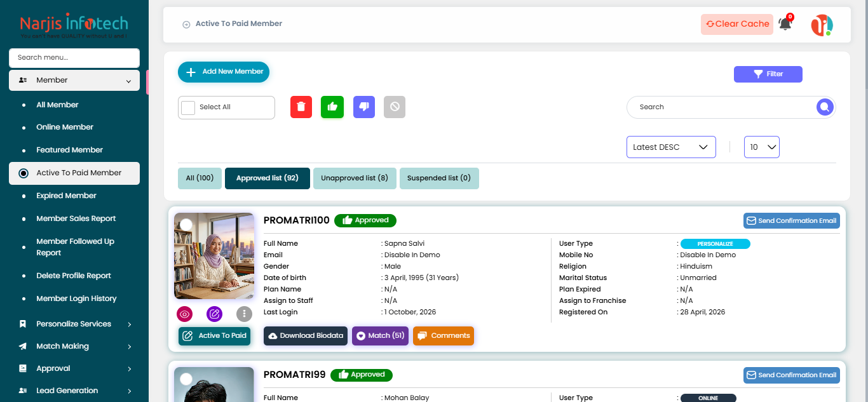
Task: Click the PERSONALIZE user type badge
Action: coord(715,244)
